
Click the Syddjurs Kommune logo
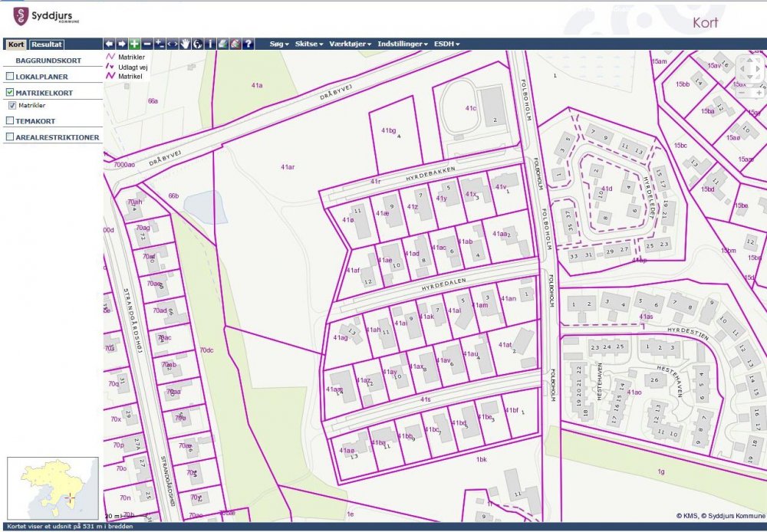45,17
